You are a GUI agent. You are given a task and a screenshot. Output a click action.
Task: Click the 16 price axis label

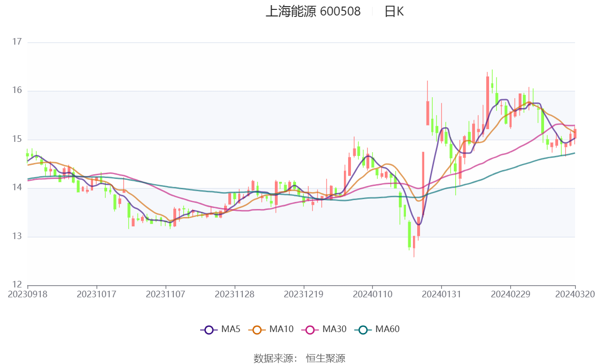[x=17, y=91]
